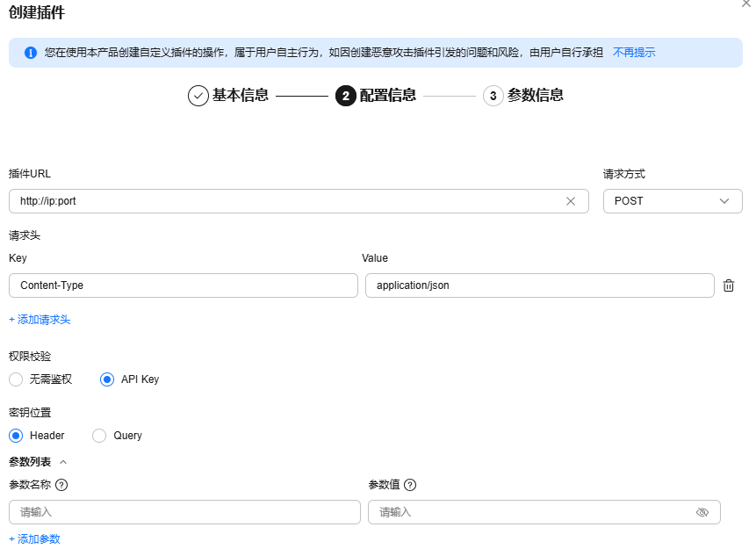Select the API Key radio option

[x=107, y=379]
